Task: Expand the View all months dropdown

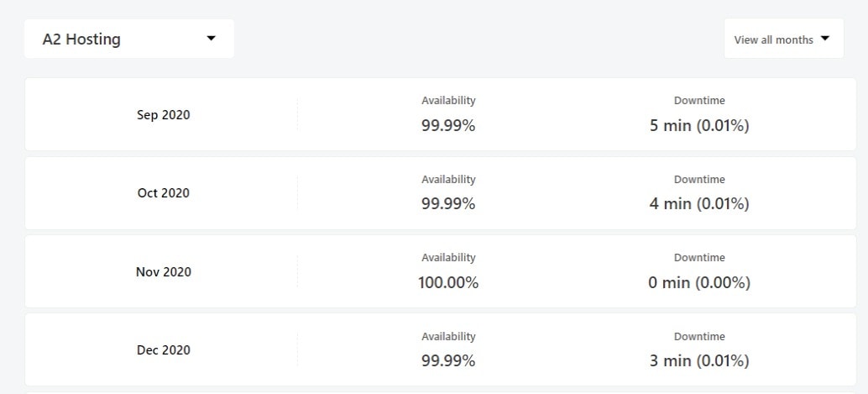Action: point(784,39)
